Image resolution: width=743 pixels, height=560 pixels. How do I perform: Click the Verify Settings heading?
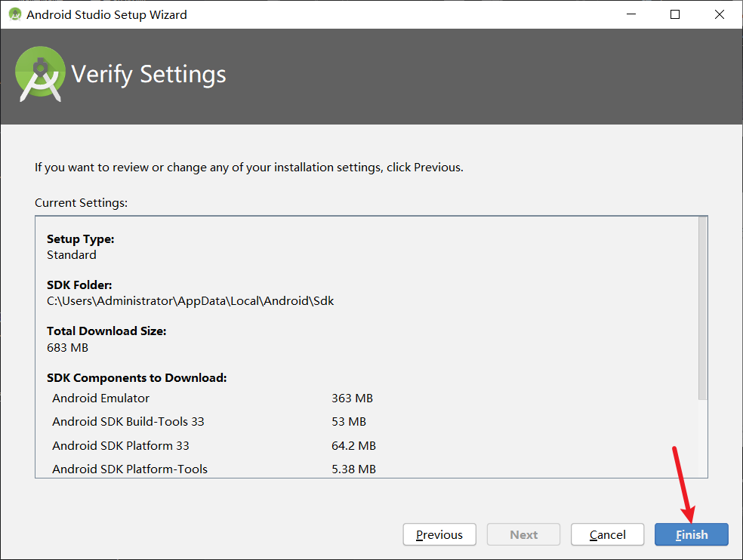pyautogui.click(x=149, y=75)
